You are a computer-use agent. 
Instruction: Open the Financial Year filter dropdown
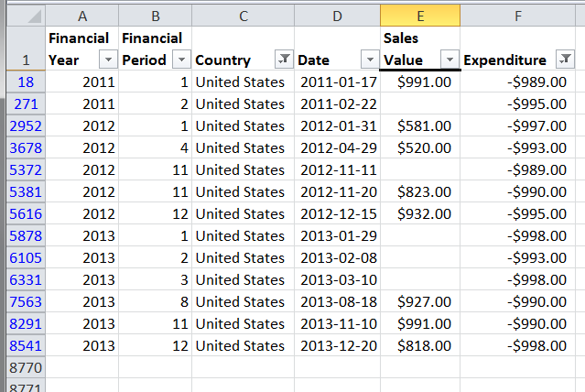click(108, 60)
